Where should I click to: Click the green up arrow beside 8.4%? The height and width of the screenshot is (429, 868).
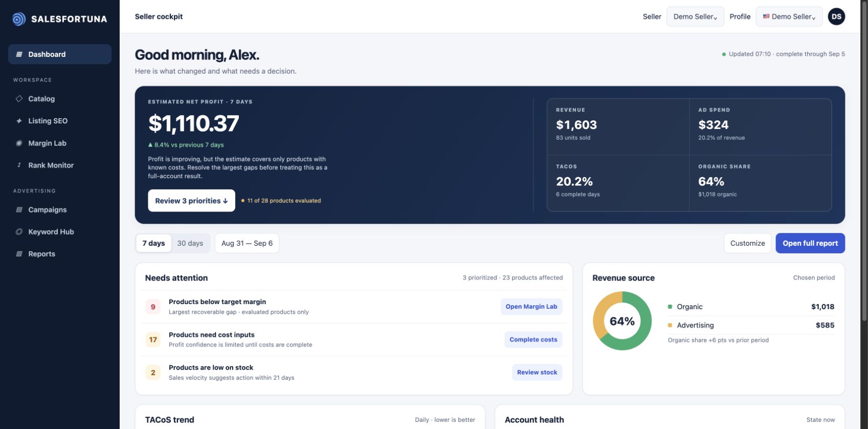coord(150,145)
